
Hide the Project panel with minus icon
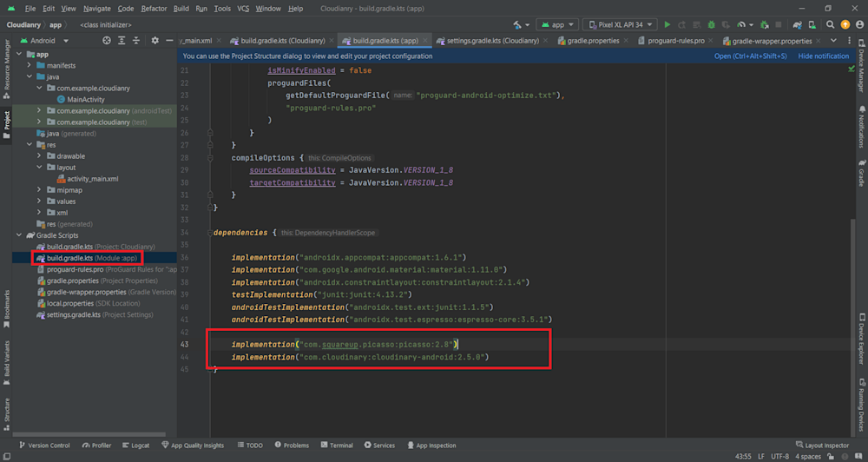[169, 41]
